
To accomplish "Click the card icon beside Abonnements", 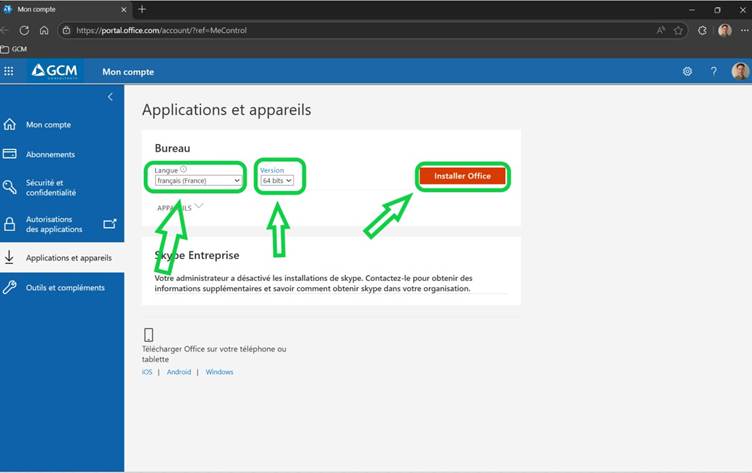I will tap(10, 154).
